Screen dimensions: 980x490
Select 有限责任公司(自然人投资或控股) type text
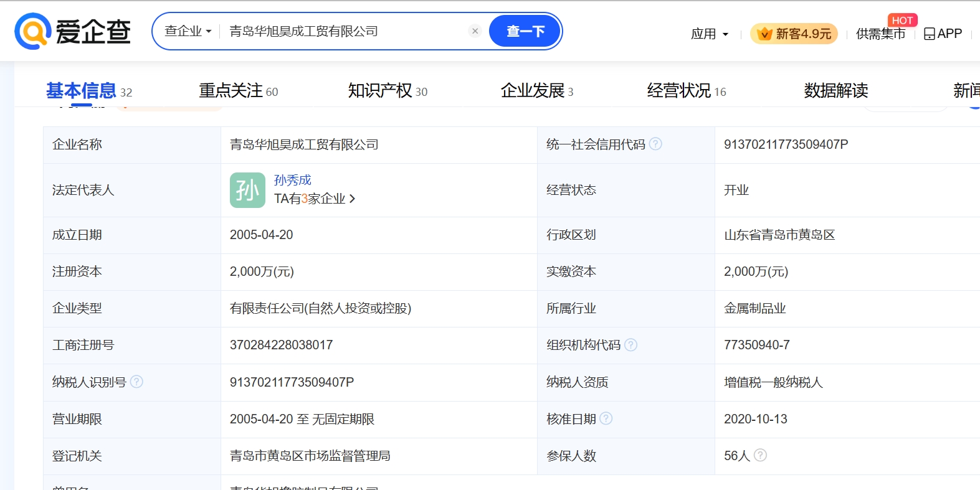pyautogui.click(x=320, y=308)
